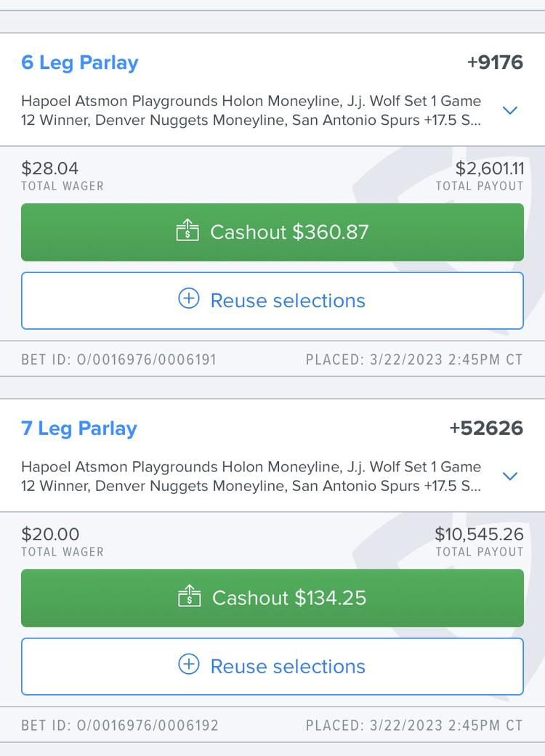Cash out the 7 leg parlay for $134.25
This screenshot has width=545, height=756.
[272, 598]
